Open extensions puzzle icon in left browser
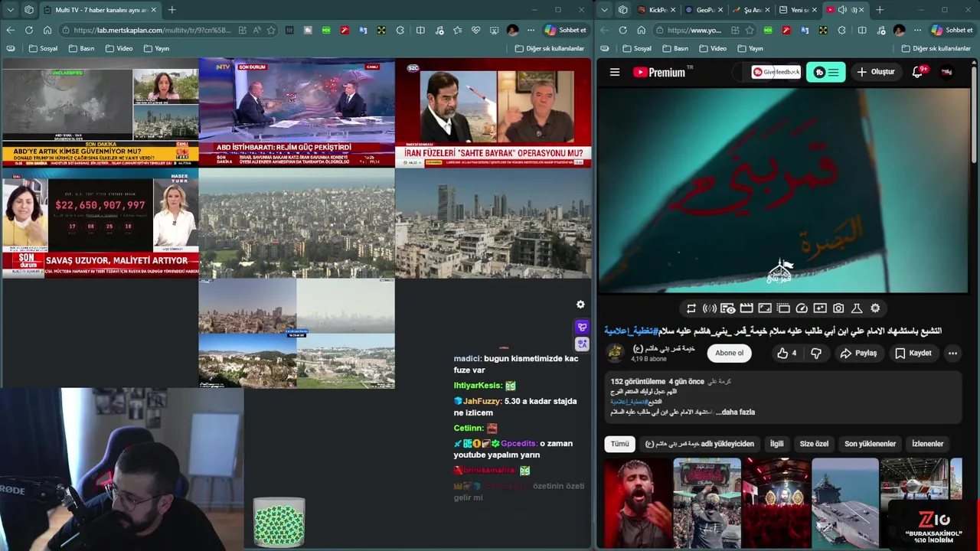The width and height of the screenshot is (980, 551). [x=400, y=30]
